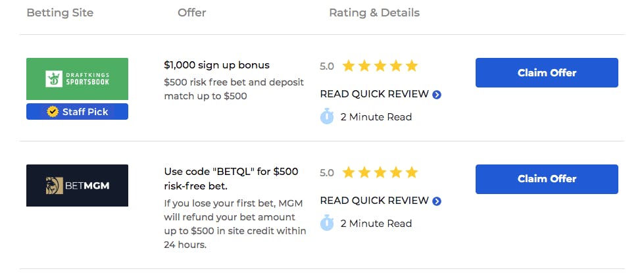Viewport: 644px width, 273px height.
Task: Open READ QUICK REVIEW for BetMGM
Action: click(374, 201)
